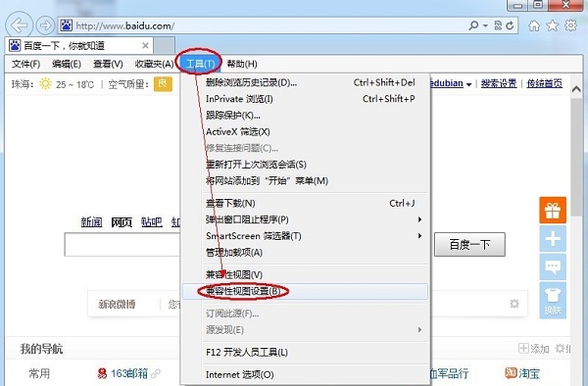Viewport: 588px width, 386px height.
Task: Click the 工具(T) menu
Action: coord(200,64)
